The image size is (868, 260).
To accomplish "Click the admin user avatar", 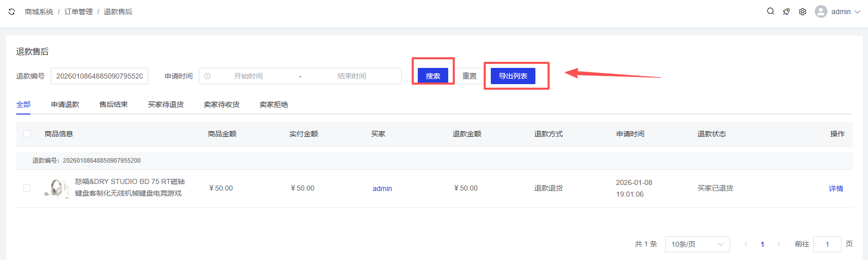I will click(x=821, y=12).
